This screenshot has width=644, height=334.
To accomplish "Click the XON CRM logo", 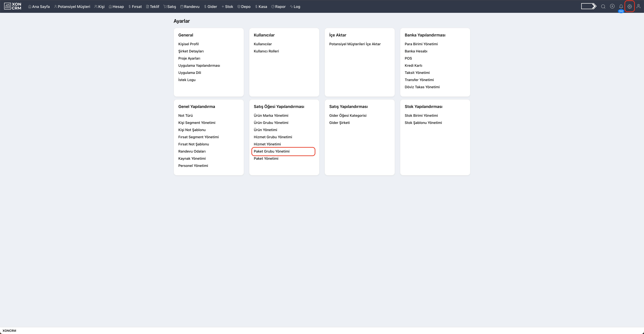I will 12,6.
